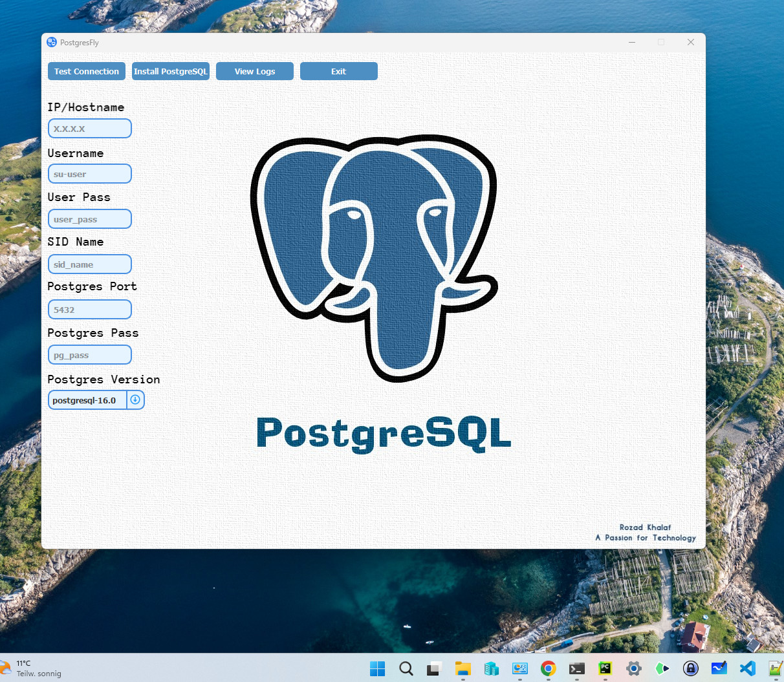Open the green play-arrow taskbar app

point(662,668)
